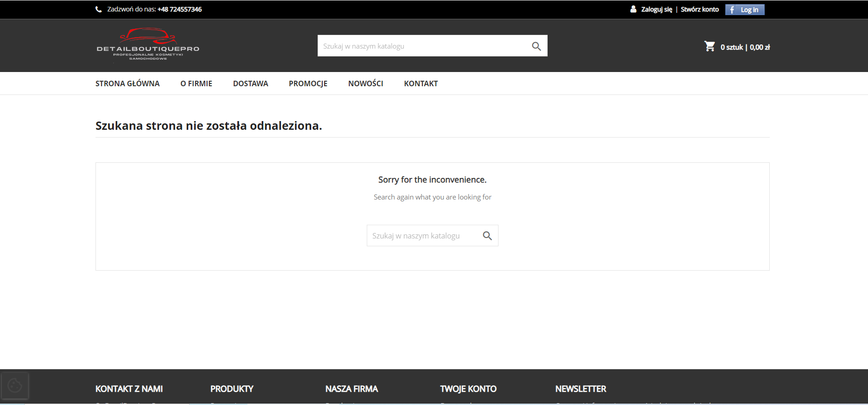Click the Kontakt z nami footer heading
Viewport: 868px width, 405px height.
[x=129, y=389]
